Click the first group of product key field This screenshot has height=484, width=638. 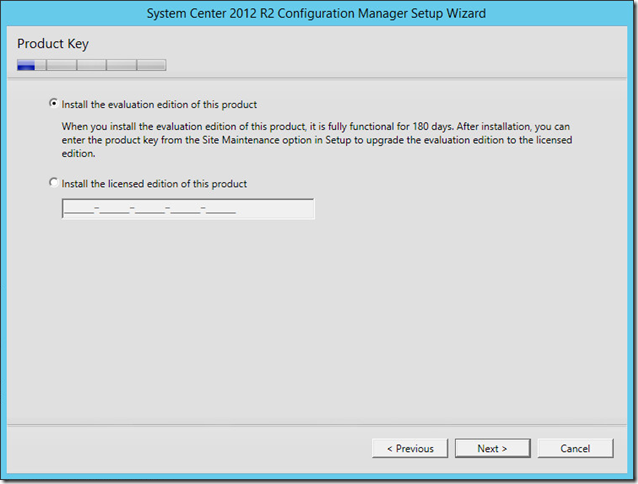click(79, 209)
